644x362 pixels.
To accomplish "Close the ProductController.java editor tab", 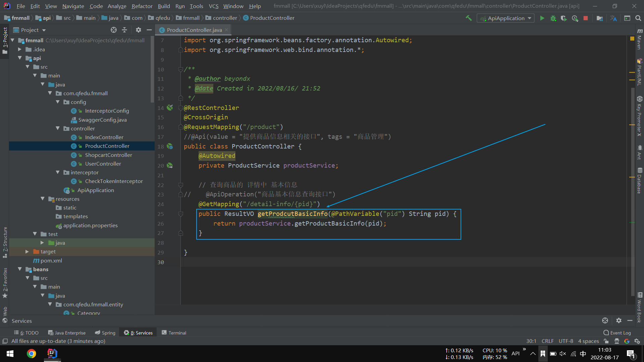I will coord(227,30).
